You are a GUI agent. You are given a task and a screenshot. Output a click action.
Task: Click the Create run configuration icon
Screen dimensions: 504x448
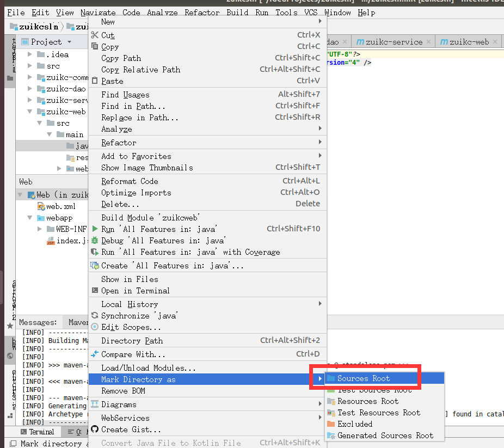pos(95,266)
